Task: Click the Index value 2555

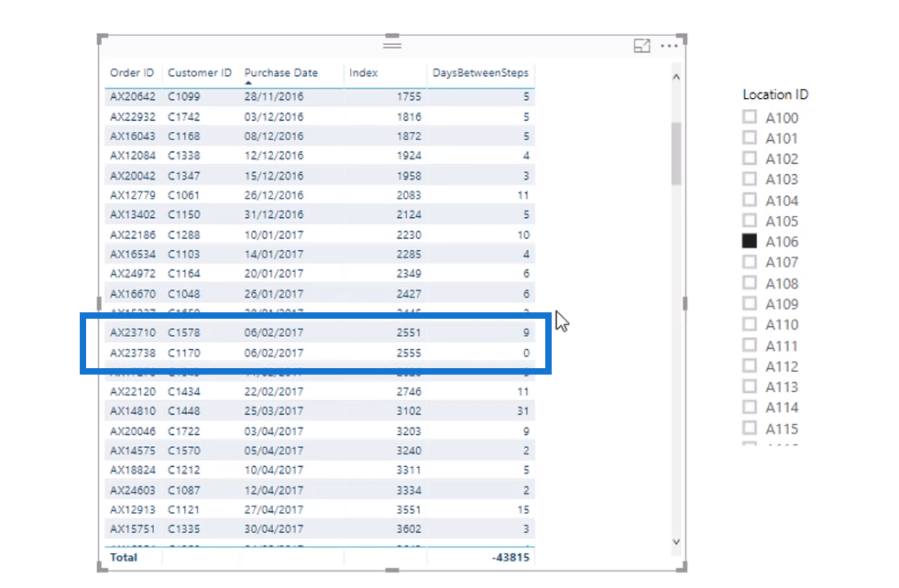Action: pyautogui.click(x=409, y=353)
